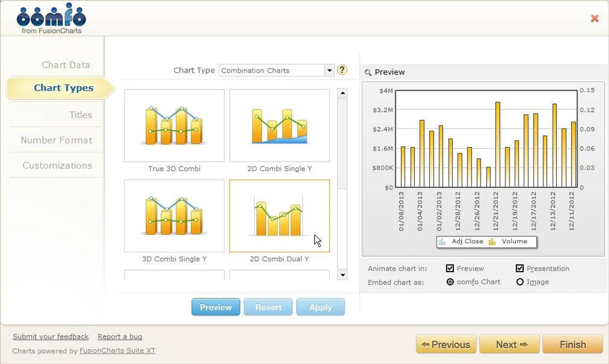Toggle the animate in Presentation checkbox
This screenshot has height=364, width=609.
pyautogui.click(x=519, y=268)
